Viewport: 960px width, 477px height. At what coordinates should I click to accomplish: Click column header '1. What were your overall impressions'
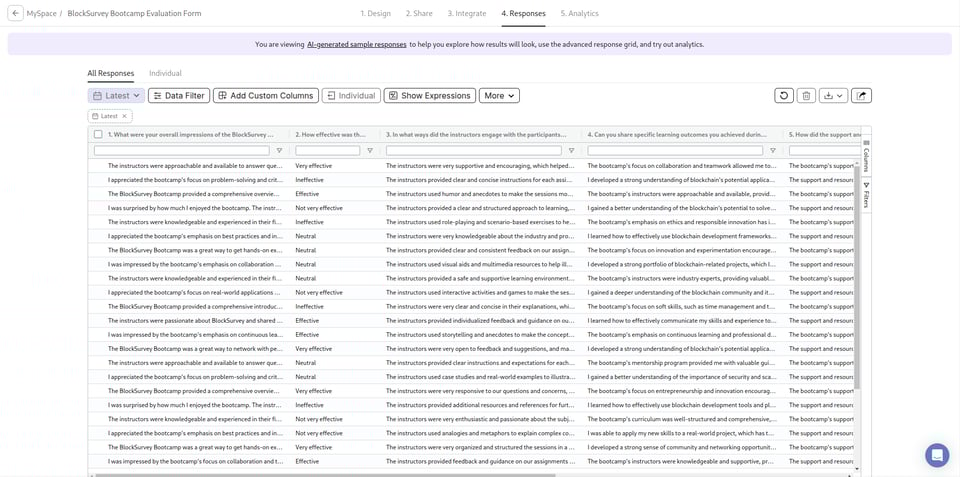[x=190, y=134]
